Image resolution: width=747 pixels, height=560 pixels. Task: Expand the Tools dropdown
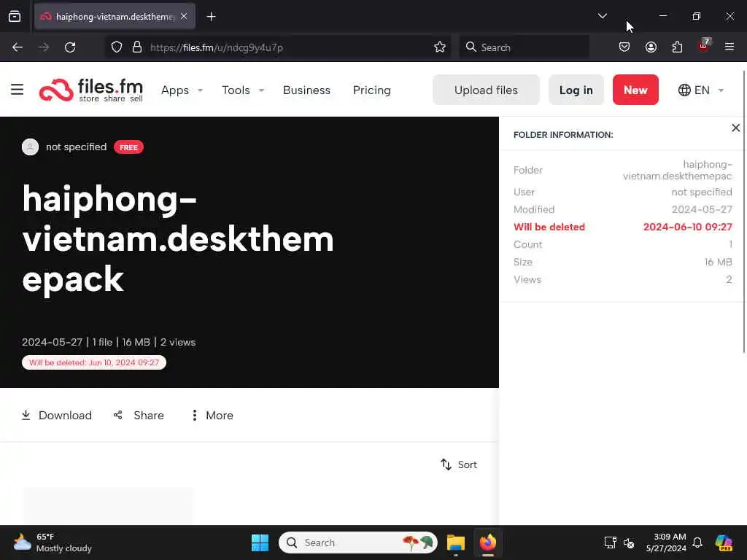[x=243, y=90]
